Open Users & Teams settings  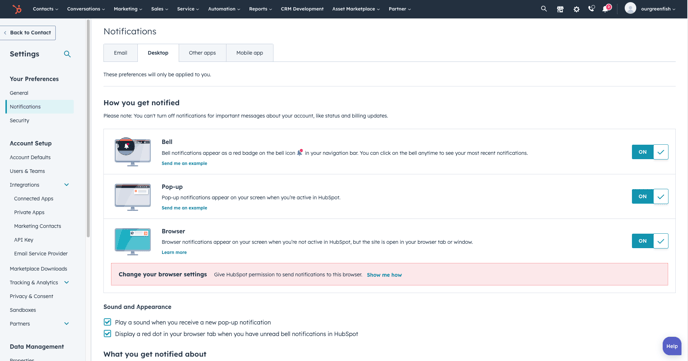click(x=27, y=171)
